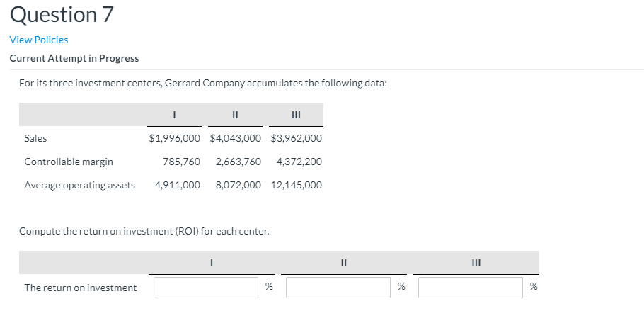Image resolution: width=644 pixels, height=316 pixels.
Task: Click controllable margin value 785,760
Action: pos(181,162)
